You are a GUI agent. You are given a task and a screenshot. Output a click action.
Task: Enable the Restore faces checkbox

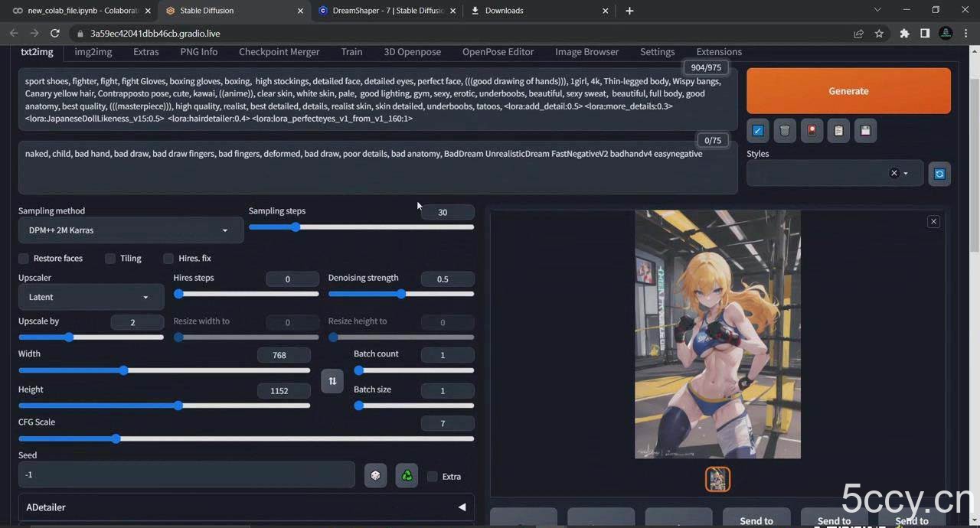click(24, 259)
